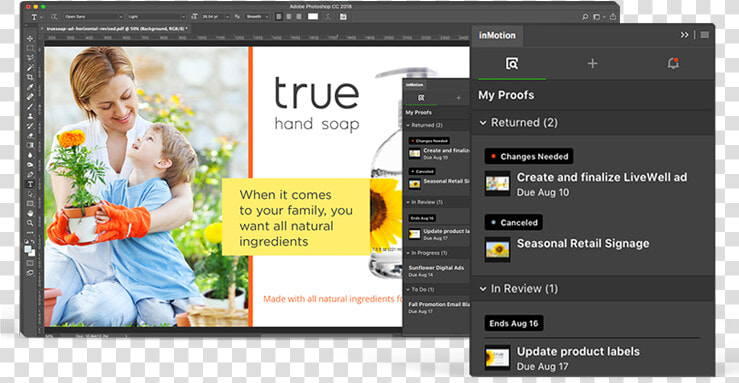Set right text alignment

coord(299,16)
